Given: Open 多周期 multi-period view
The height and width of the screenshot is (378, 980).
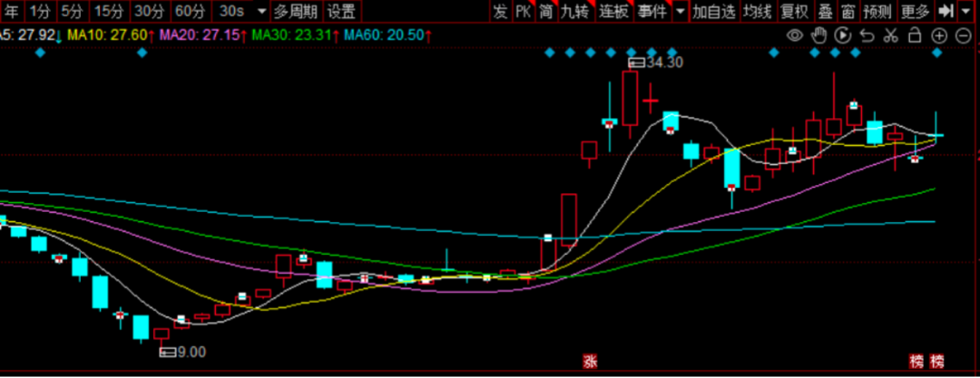Looking at the screenshot, I should (x=296, y=11).
